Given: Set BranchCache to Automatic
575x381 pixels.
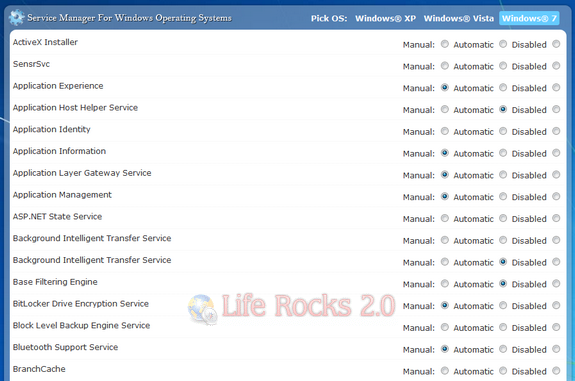Looking at the screenshot, I should tap(503, 370).
